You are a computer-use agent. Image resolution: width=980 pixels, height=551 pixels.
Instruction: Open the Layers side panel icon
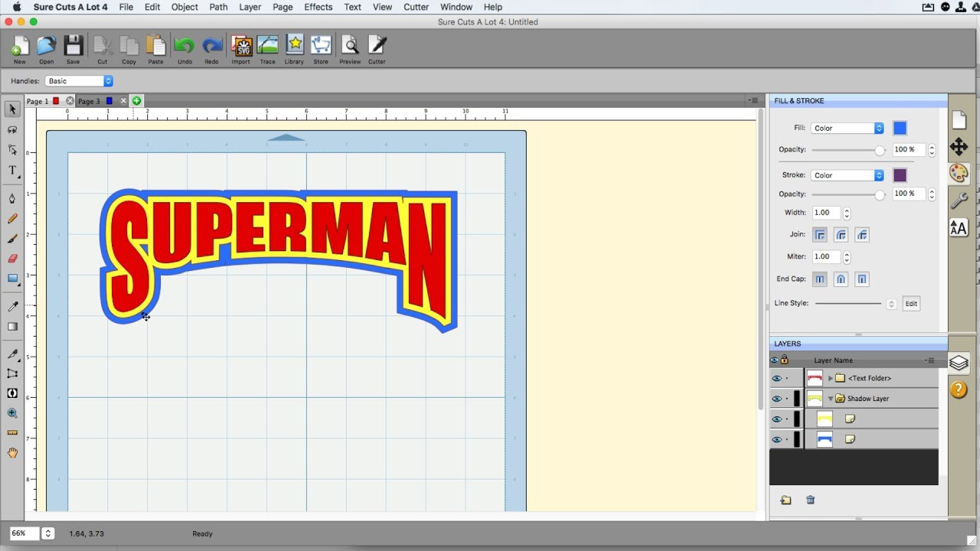pyautogui.click(x=959, y=364)
